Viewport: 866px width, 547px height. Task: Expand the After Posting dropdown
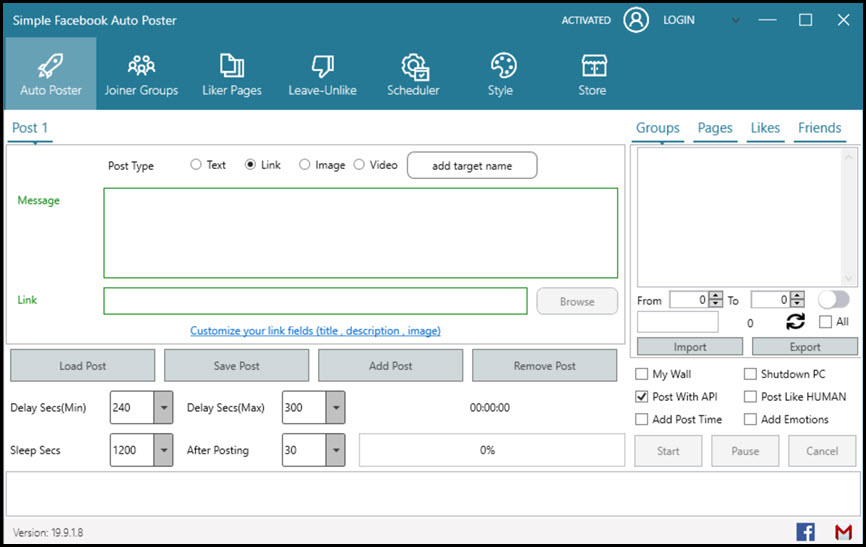tap(335, 450)
